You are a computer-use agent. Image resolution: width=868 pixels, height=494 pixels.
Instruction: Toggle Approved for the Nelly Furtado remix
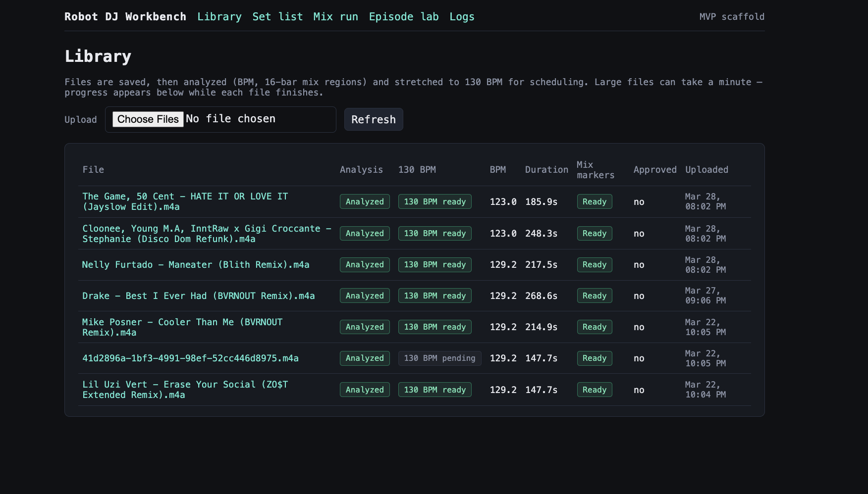(639, 264)
